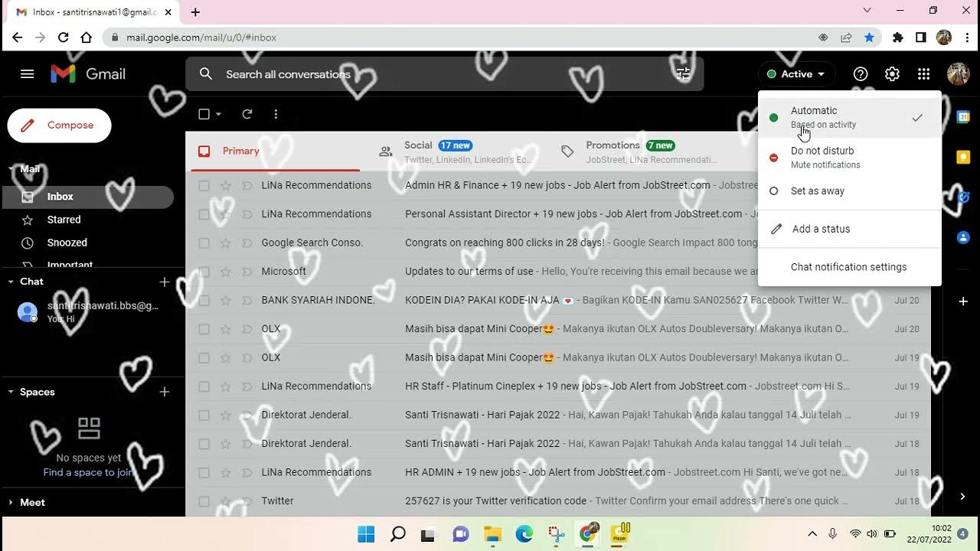Screen dimensions: 980x551
Task: Open search options filter icon
Action: pyautogui.click(x=683, y=74)
